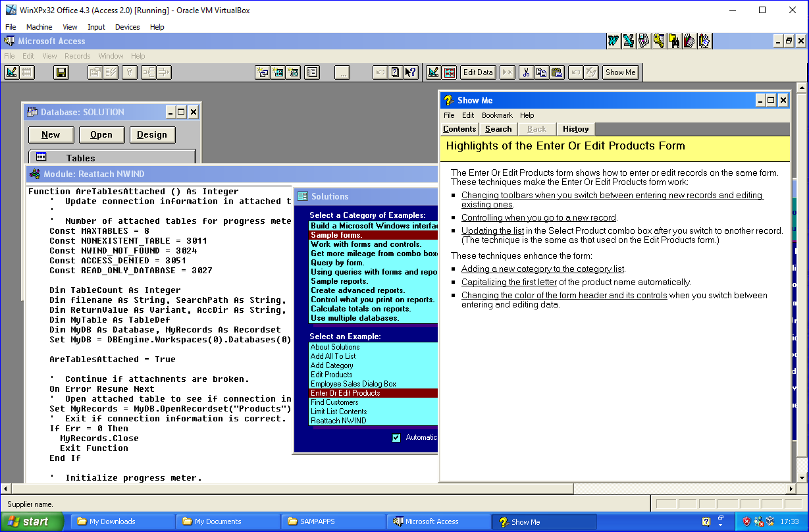Click Contents button in Show Me
The image size is (809, 532).
[459, 129]
